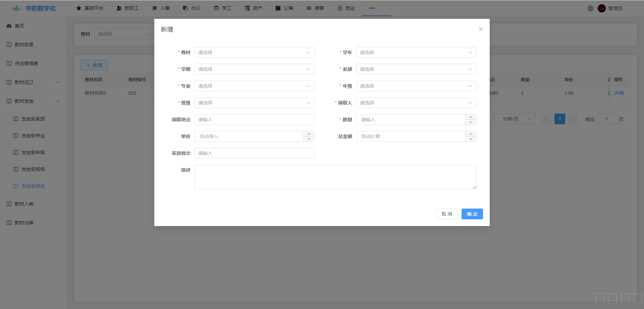The height and width of the screenshot is (309, 644).
Task: Click into the 描述 text area
Action: [335, 177]
